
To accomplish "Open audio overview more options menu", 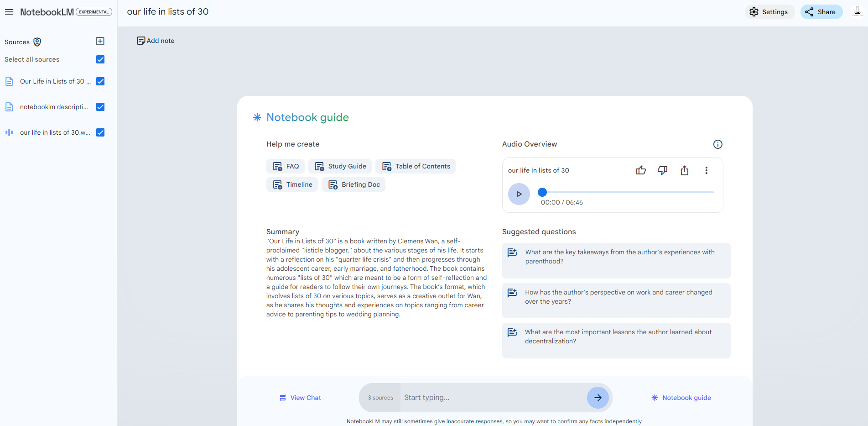I will [x=706, y=170].
